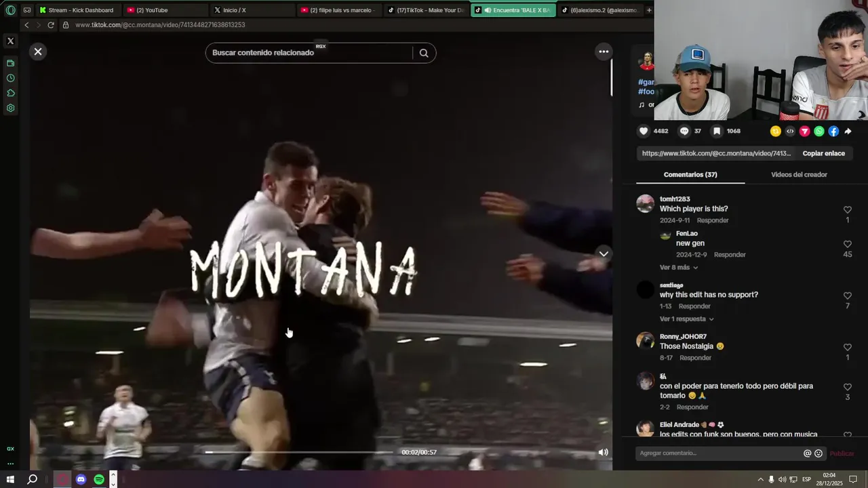Open emoji picker in comment box
Image resolution: width=868 pixels, height=488 pixels.
click(818, 453)
